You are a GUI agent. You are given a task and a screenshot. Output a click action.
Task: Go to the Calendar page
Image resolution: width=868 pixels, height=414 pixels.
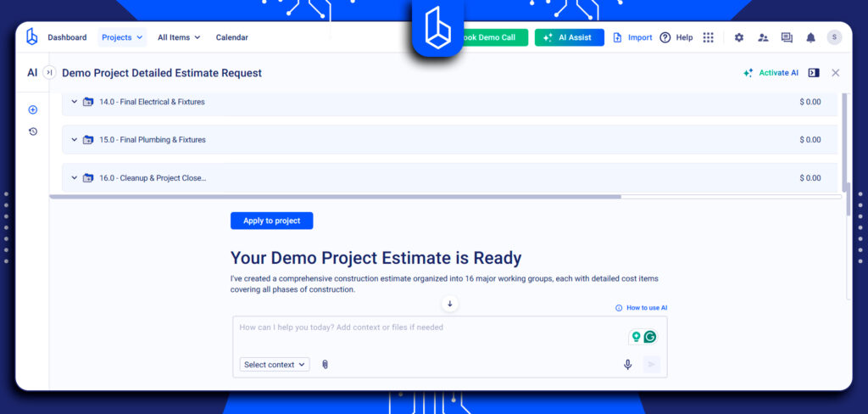pos(232,37)
